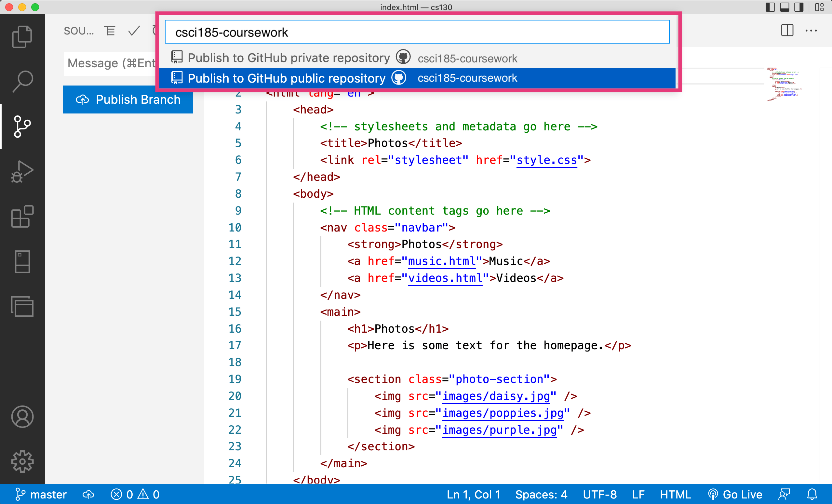The height and width of the screenshot is (504, 832).
Task: Start the server with Go Live
Action: (x=735, y=494)
